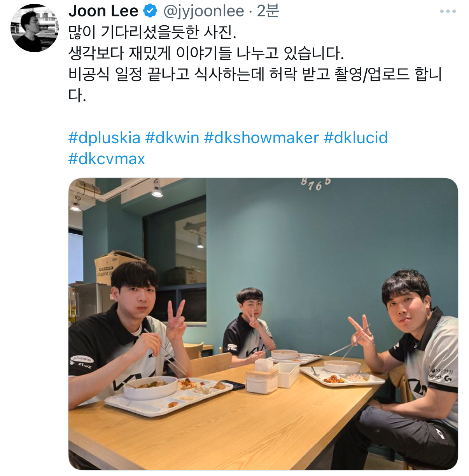
Task: Open Joon Lee's profile avatar
Action: coord(35,28)
